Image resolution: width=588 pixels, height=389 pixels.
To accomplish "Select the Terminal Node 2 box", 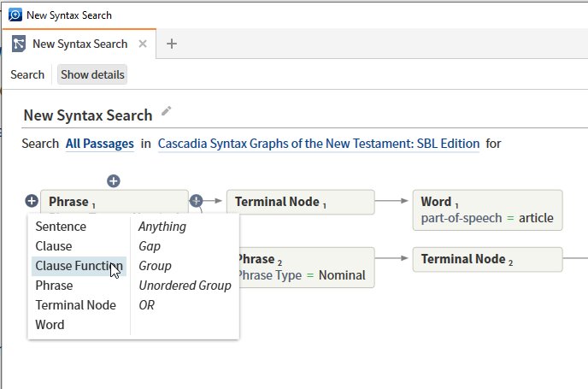I will (x=487, y=259).
